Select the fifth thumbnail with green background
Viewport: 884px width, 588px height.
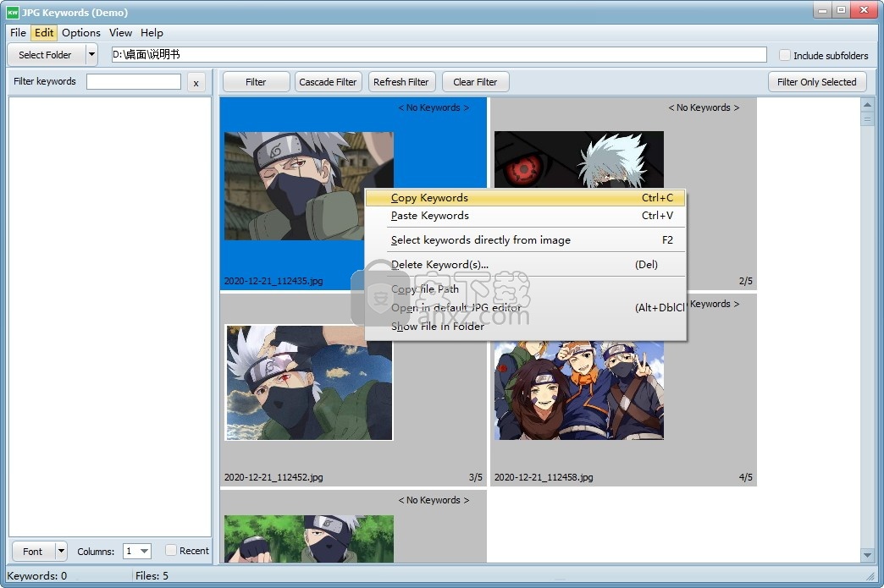pos(309,538)
